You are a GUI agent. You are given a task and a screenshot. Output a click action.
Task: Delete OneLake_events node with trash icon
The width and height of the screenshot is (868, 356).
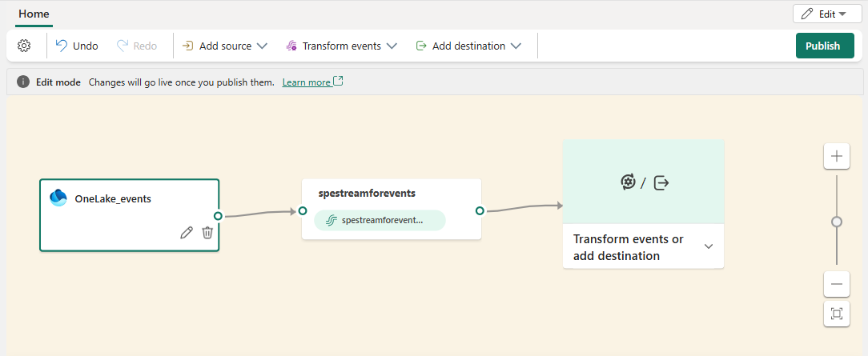tap(207, 232)
